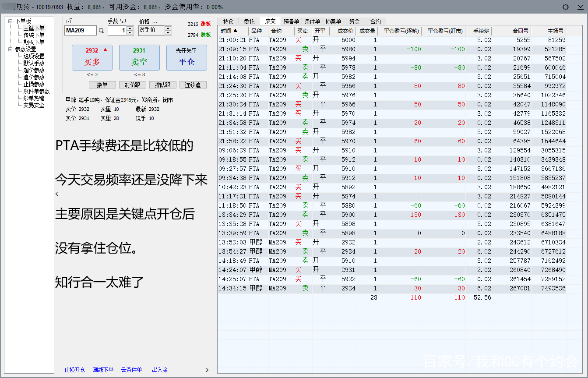The image size is (588, 378).
Task: Sort table by the 时间 column header
Action: (233, 31)
